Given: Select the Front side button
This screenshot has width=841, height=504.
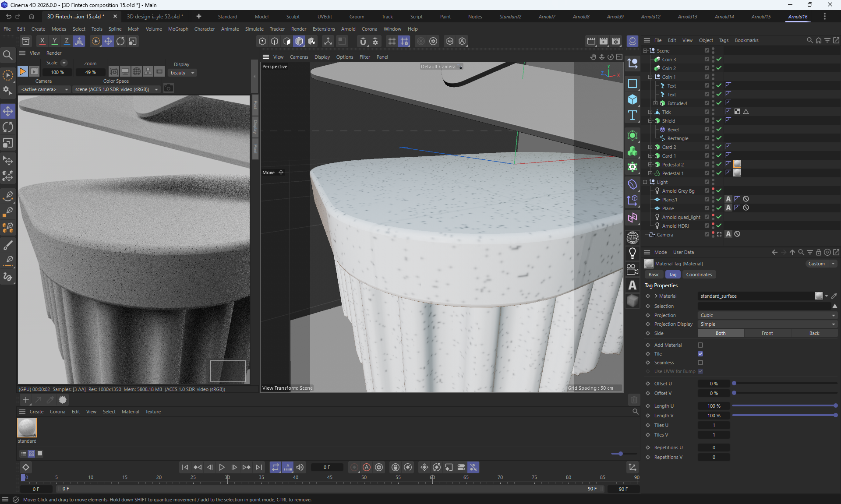Looking at the screenshot, I should [767, 333].
